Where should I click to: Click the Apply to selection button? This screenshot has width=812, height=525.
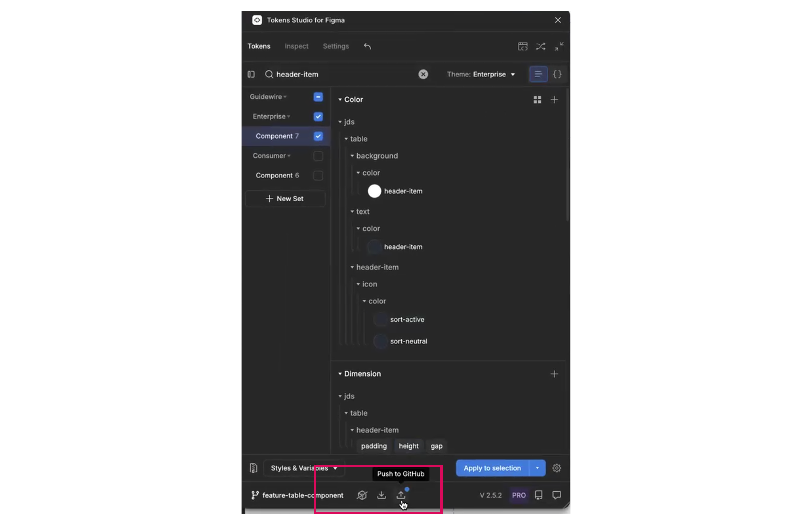pyautogui.click(x=492, y=468)
